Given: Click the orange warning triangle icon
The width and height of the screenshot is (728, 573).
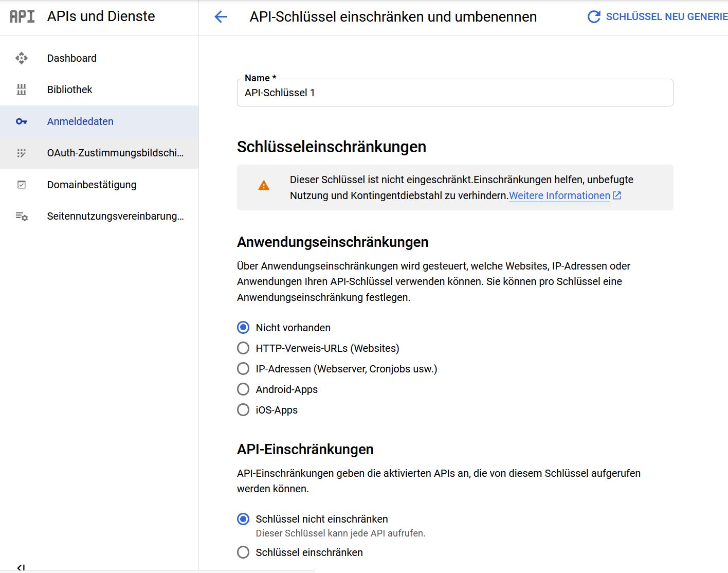Looking at the screenshot, I should [x=264, y=186].
